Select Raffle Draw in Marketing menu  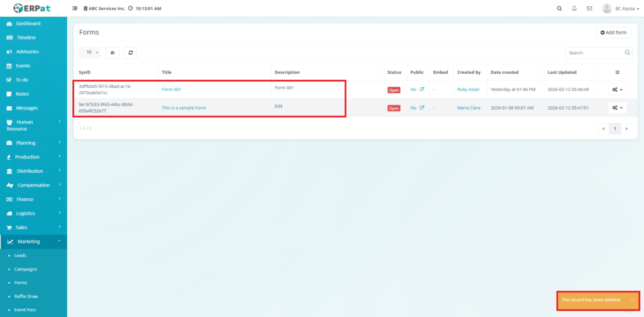pos(26,296)
